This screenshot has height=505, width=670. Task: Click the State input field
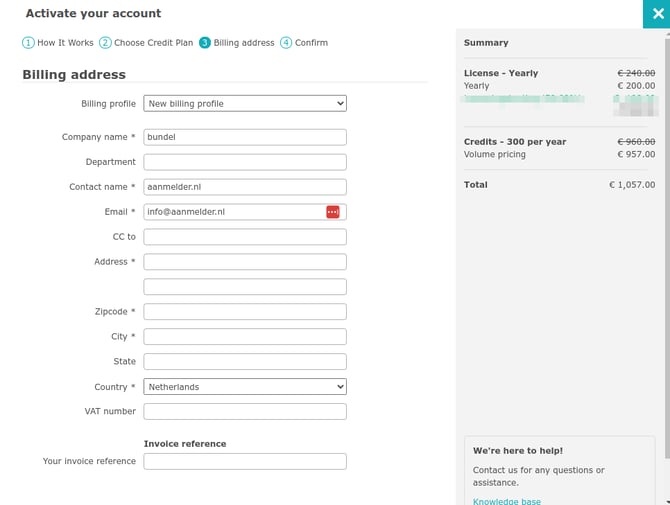[245, 362]
